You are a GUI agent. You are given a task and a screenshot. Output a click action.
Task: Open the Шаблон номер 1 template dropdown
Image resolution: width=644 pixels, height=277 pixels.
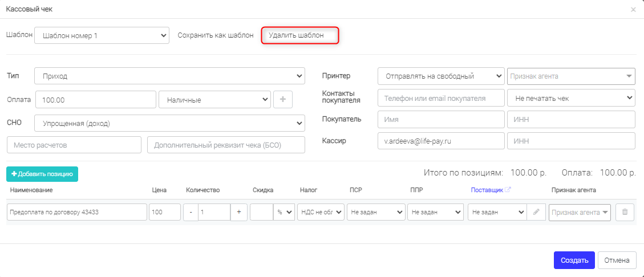(102, 35)
